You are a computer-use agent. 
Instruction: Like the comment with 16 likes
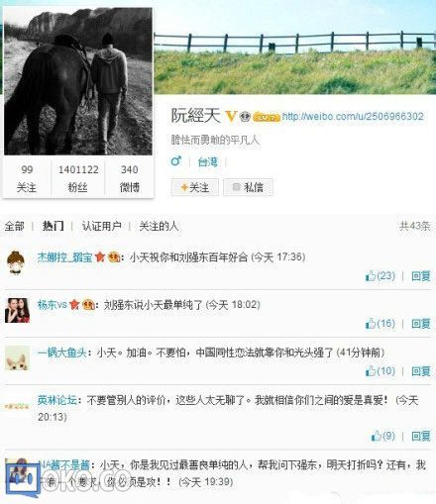pos(371,324)
